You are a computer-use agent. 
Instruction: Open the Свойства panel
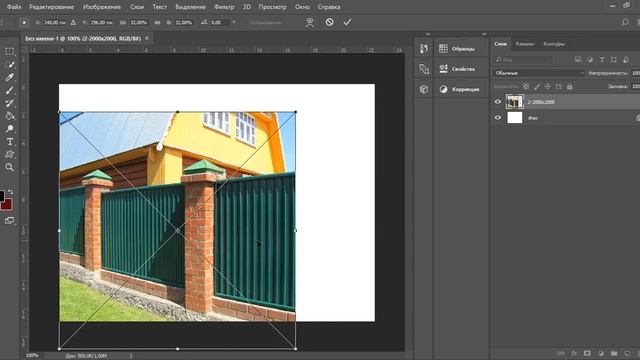462,69
